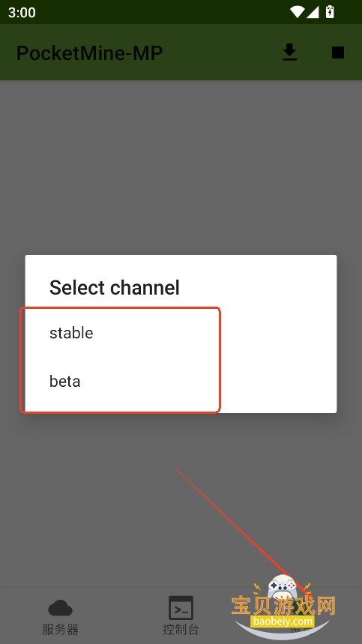Click the baobeiy.com yellow watermark label
The height and width of the screenshot is (644, 362).
pos(283,621)
